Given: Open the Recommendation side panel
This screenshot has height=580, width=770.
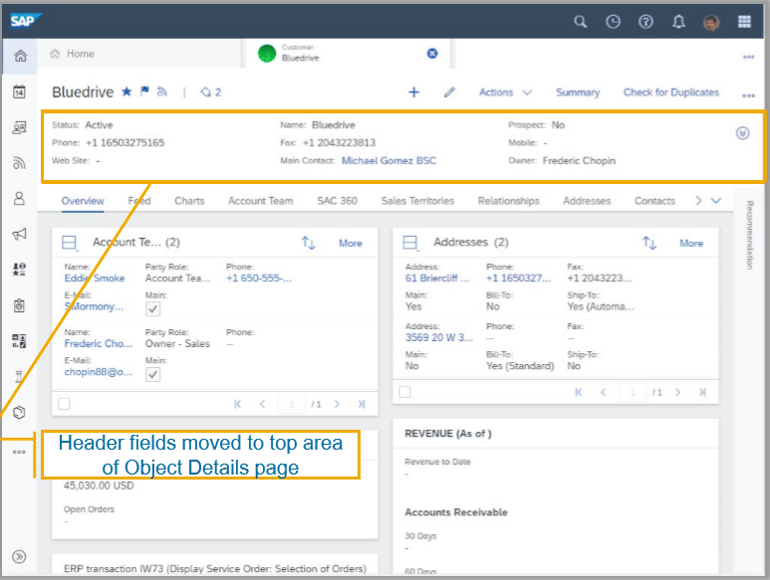Looking at the screenshot, I should coord(749,235).
